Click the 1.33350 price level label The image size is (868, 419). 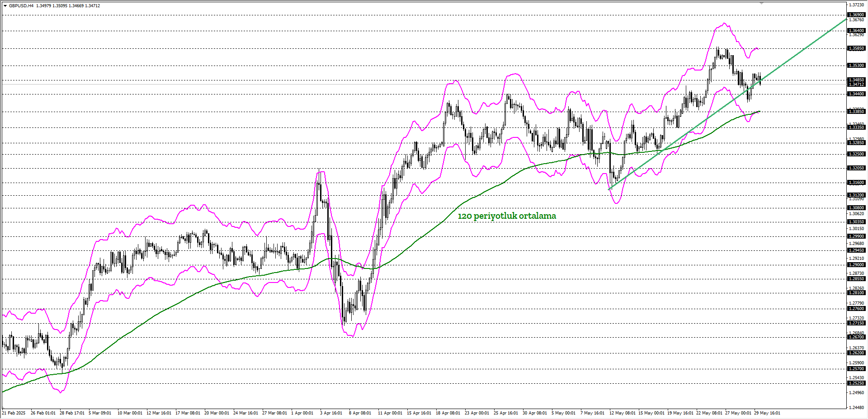(x=856, y=127)
